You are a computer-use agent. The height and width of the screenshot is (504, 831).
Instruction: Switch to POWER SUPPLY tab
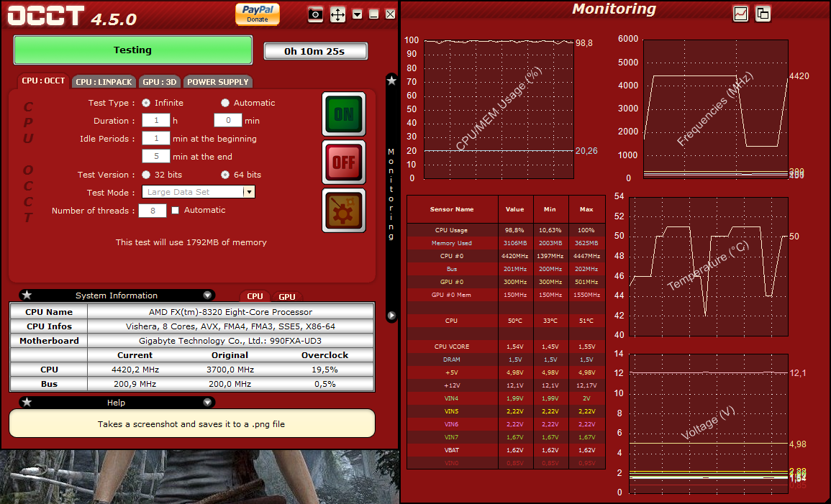click(x=218, y=81)
